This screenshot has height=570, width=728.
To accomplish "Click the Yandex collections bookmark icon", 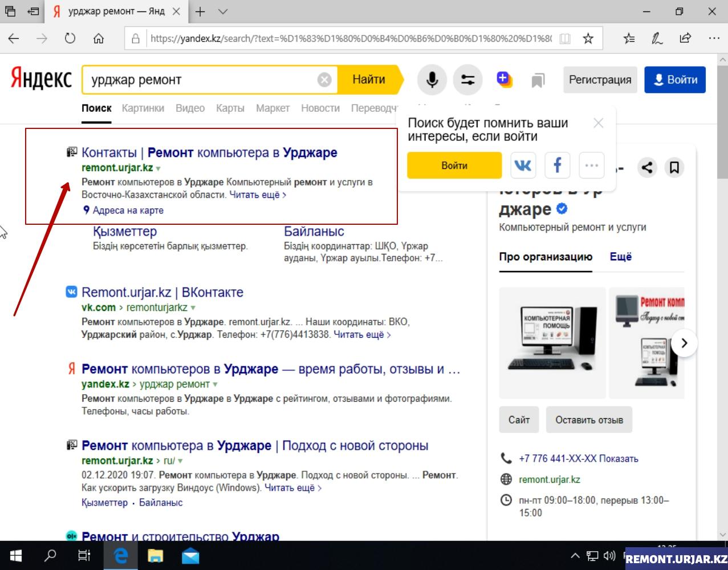I will (538, 80).
